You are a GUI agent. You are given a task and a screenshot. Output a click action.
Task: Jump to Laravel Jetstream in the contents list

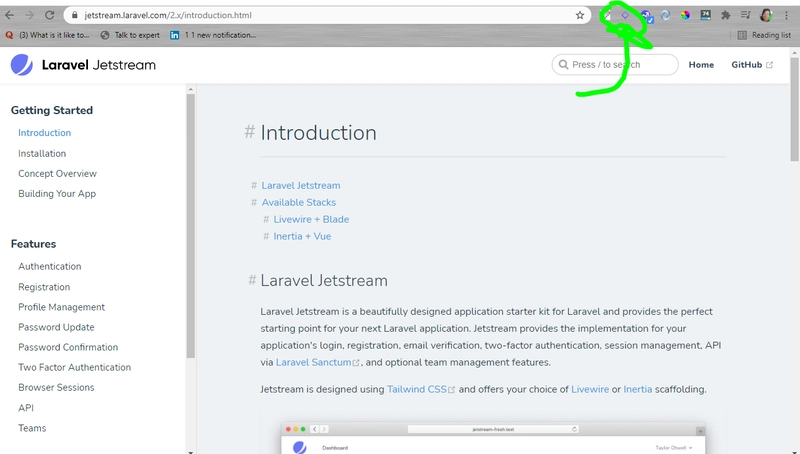coord(301,186)
